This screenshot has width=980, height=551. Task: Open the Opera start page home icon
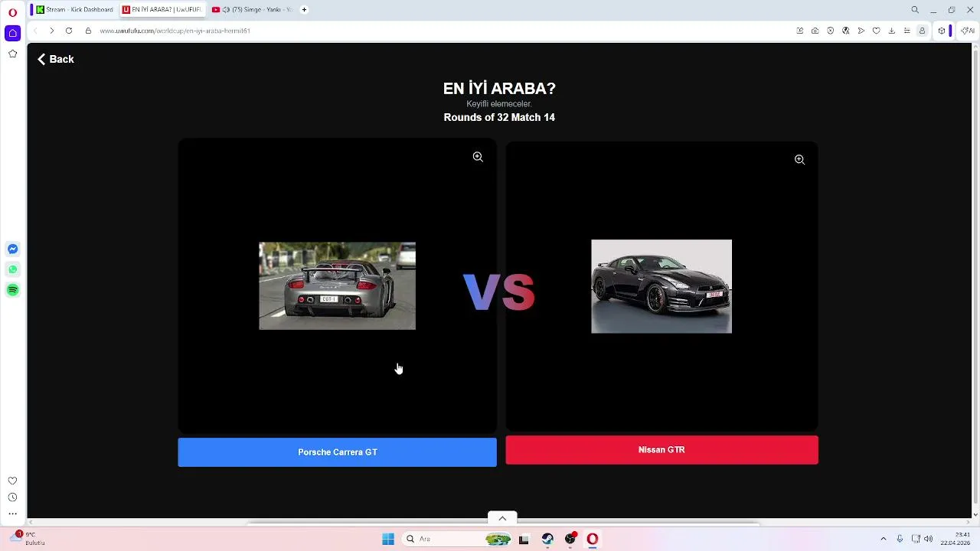tap(12, 33)
